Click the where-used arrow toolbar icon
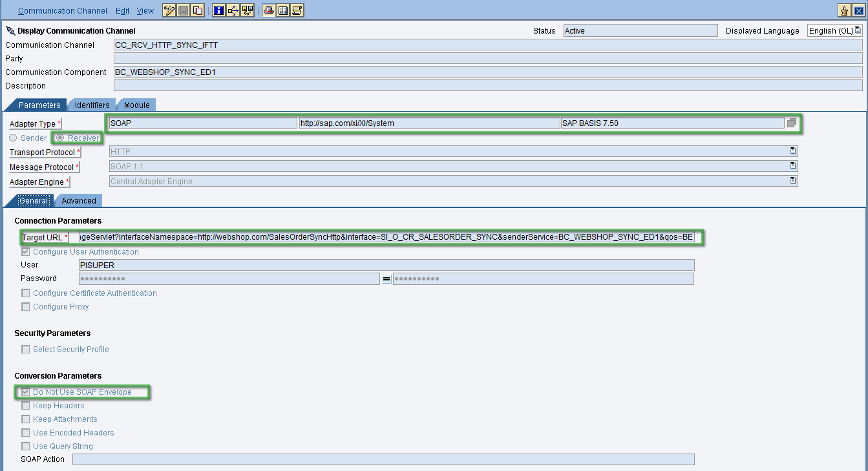The width and height of the screenshot is (868, 471). (x=233, y=10)
